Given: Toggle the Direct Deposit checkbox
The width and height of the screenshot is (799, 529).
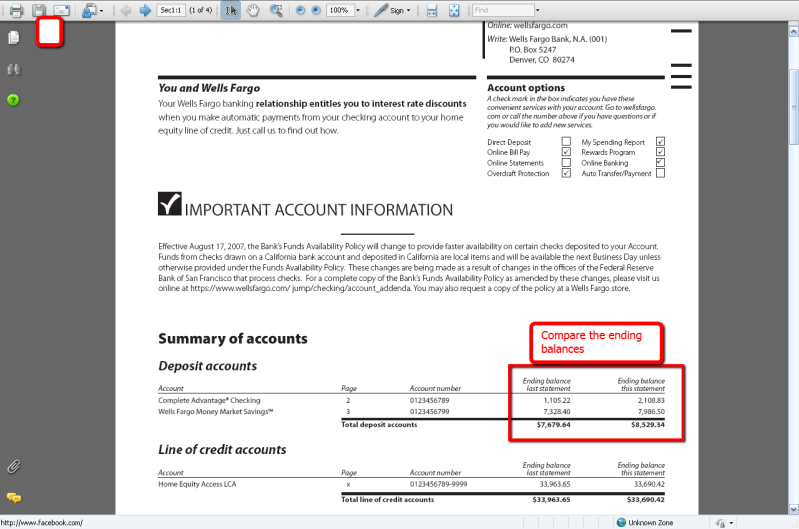Looking at the screenshot, I should (566, 141).
